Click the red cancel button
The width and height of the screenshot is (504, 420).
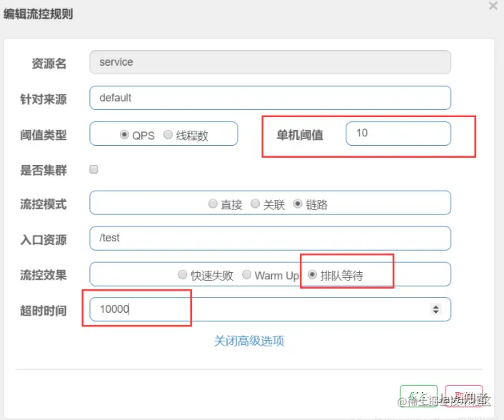[464, 396]
